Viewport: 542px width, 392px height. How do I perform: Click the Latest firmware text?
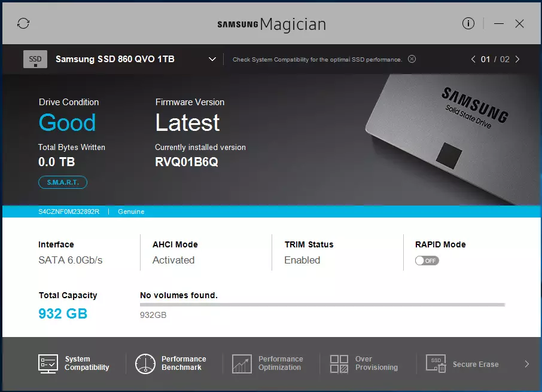point(187,122)
